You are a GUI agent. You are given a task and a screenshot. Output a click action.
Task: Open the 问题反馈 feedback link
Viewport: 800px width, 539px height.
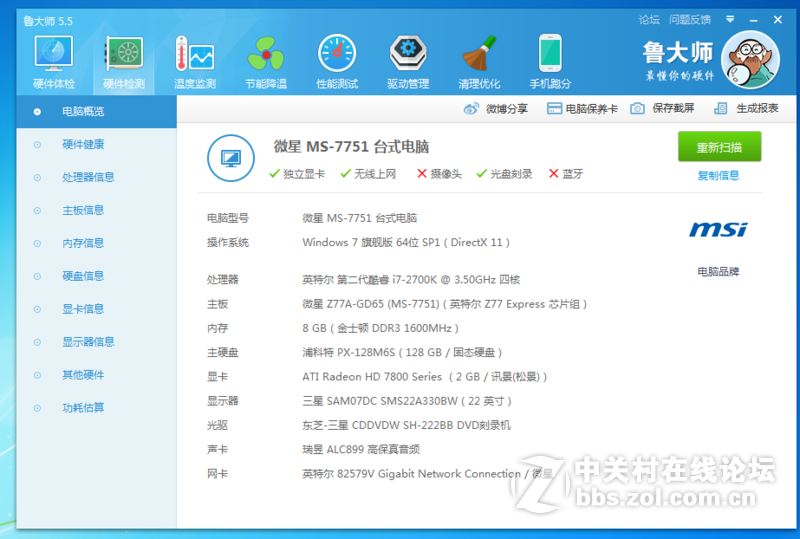(690, 20)
